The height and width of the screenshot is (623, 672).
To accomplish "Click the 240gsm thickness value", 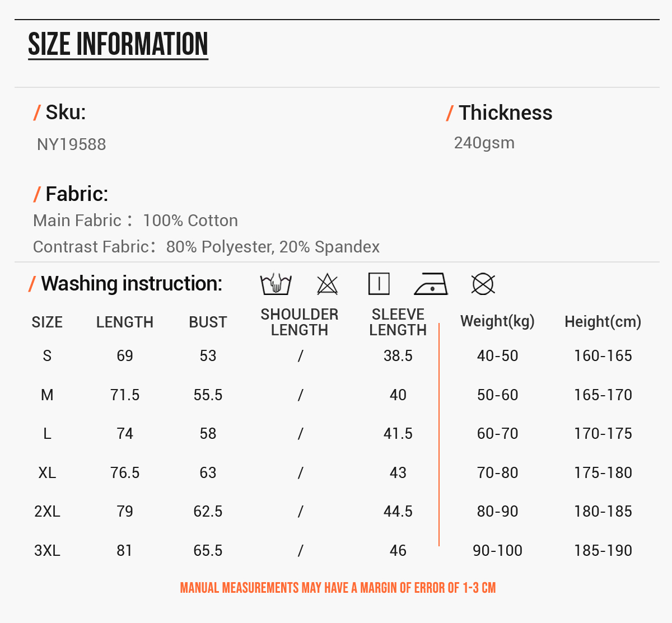I will [x=484, y=143].
